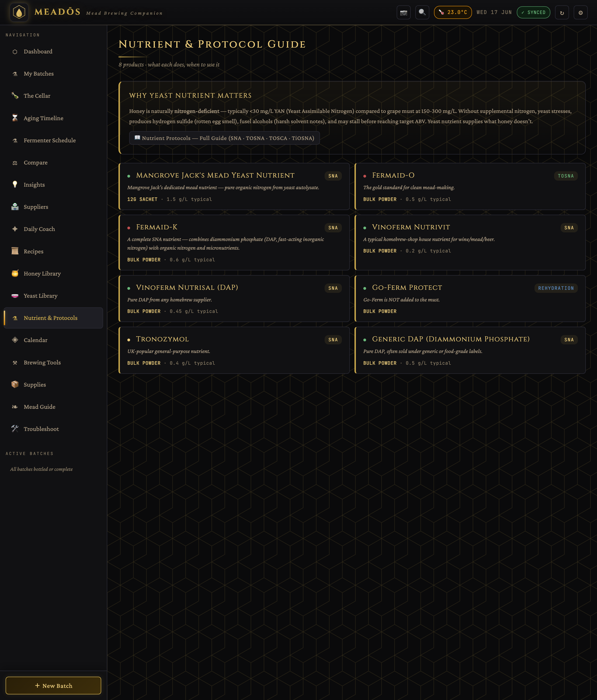Open the settings gear icon
The height and width of the screenshot is (700, 597).
click(x=580, y=13)
